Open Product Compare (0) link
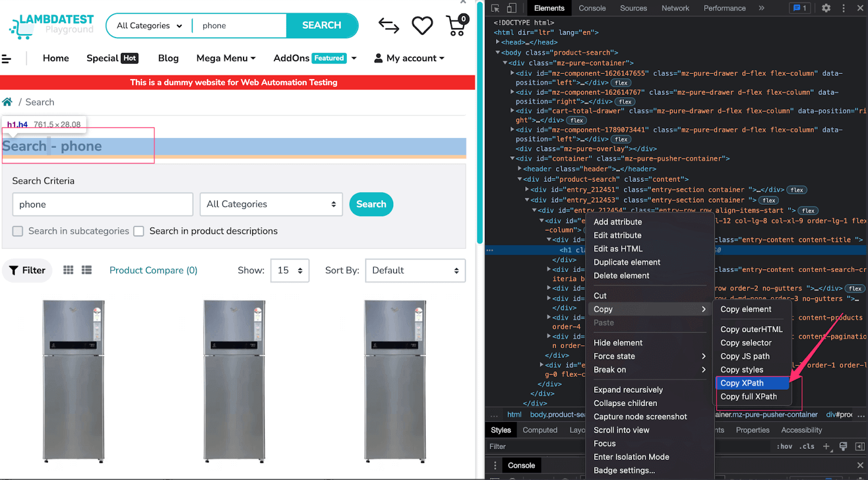The image size is (868, 480). click(x=154, y=270)
